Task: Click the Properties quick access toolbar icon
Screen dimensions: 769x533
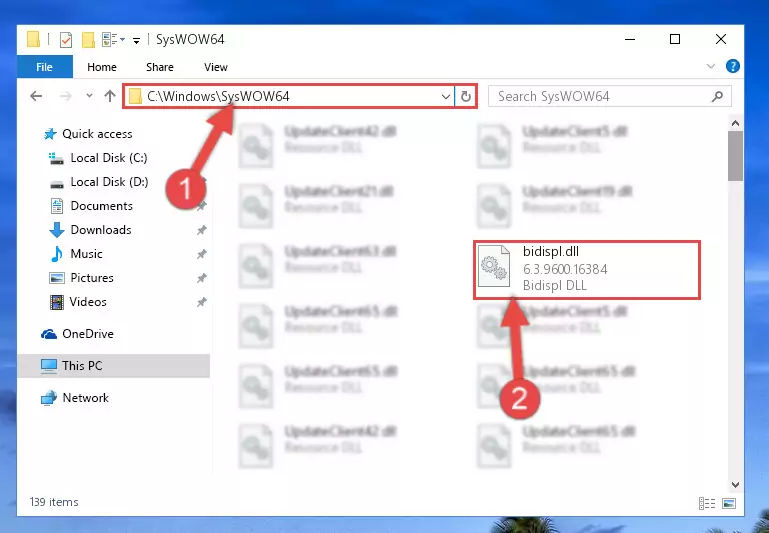Action: [x=66, y=40]
